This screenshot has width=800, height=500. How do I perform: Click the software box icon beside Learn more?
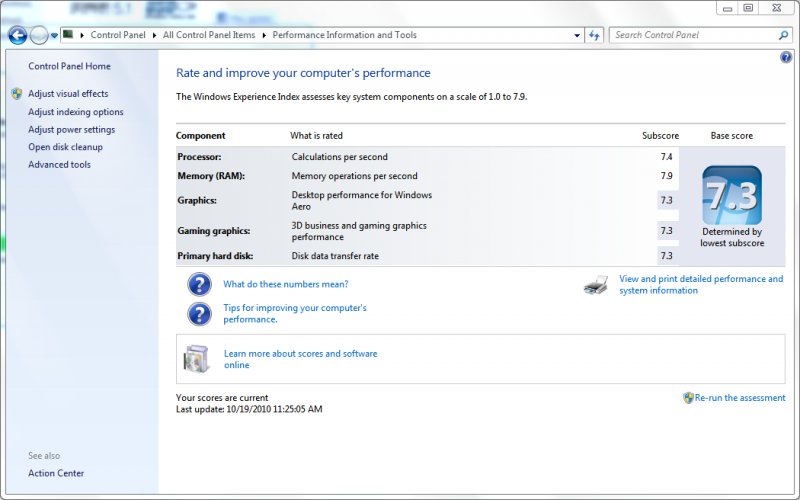coord(197,359)
